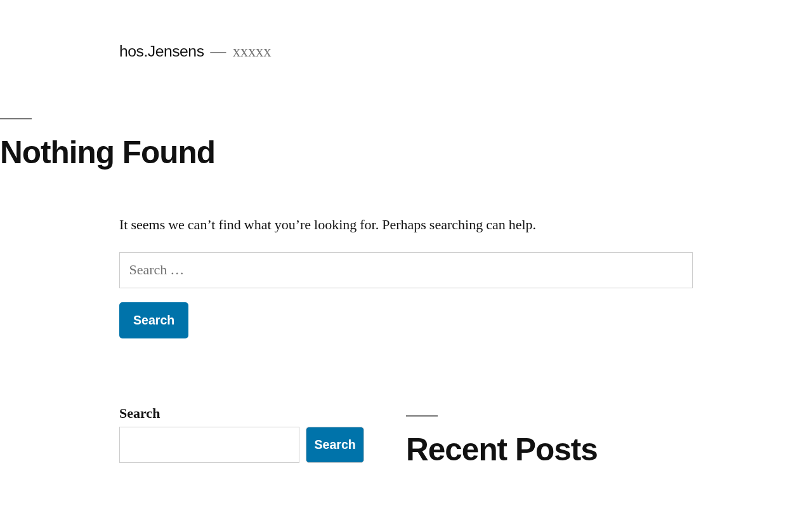The width and height of the screenshot is (812, 508).
Task: Focus the empty widget search box
Action: [x=209, y=444]
